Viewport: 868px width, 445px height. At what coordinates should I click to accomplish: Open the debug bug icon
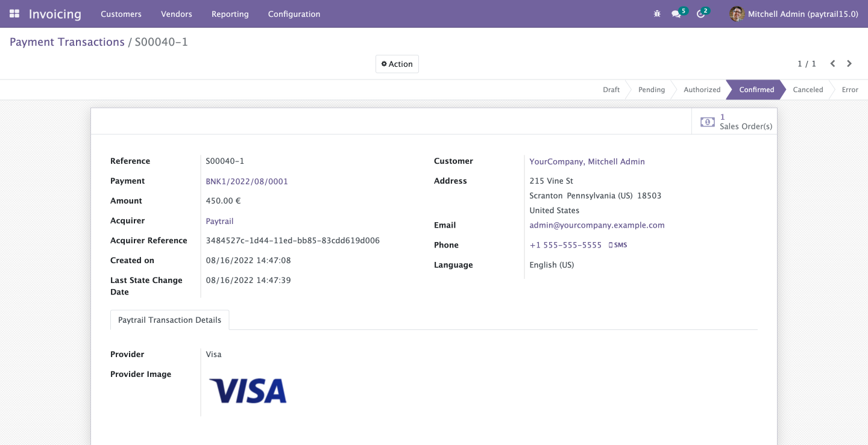(657, 13)
